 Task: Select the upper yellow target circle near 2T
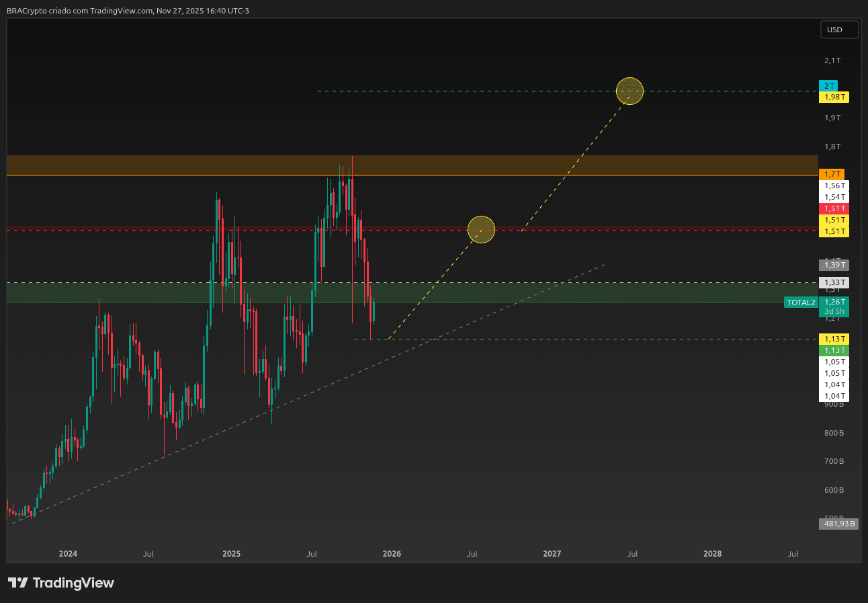(630, 91)
